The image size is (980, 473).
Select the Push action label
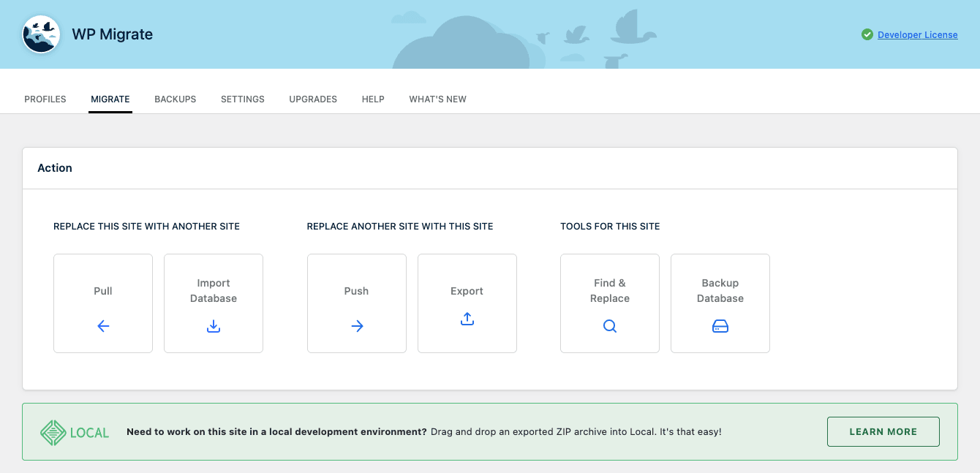[x=356, y=291]
